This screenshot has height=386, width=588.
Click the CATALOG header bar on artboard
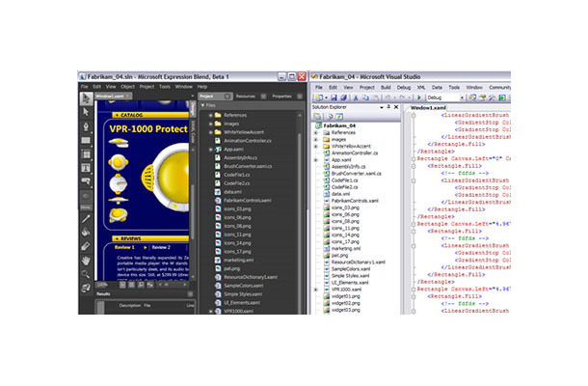(x=150, y=115)
